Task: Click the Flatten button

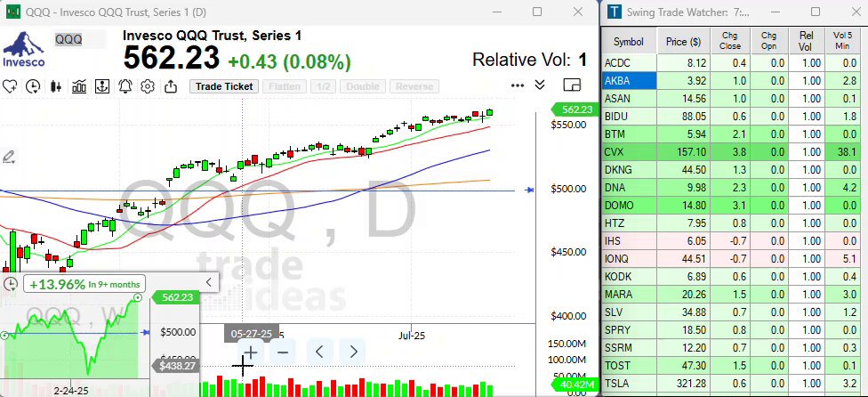Action: click(285, 86)
